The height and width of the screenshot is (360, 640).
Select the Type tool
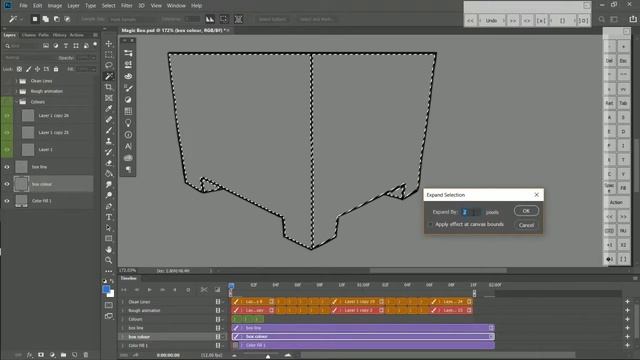(x=109, y=217)
